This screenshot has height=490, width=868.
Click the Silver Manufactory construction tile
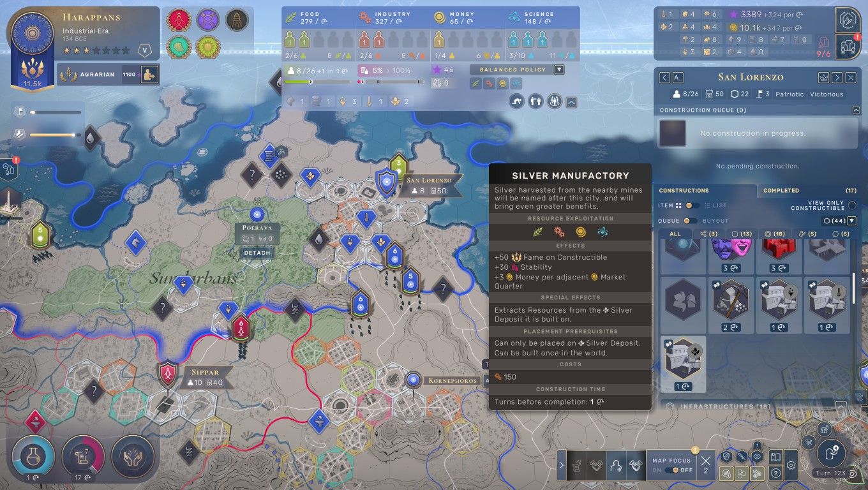pyautogui.click(x=683, y=364)
